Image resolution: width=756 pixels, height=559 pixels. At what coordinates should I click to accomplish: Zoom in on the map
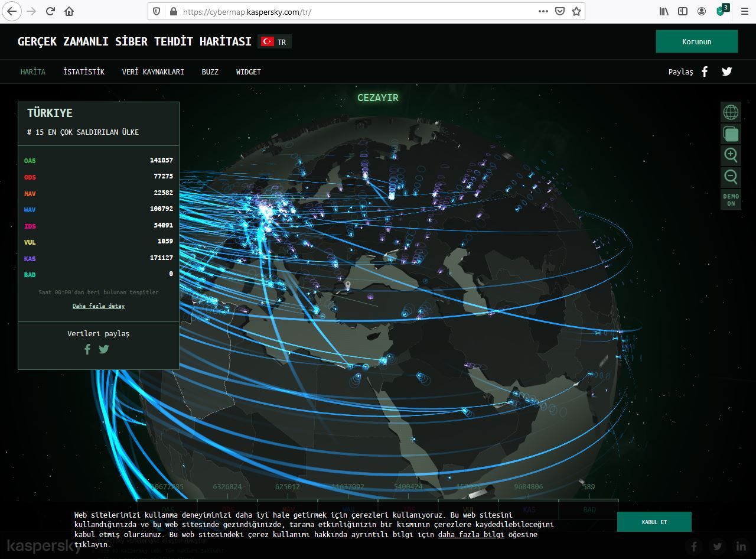click(x=731, y=155)
